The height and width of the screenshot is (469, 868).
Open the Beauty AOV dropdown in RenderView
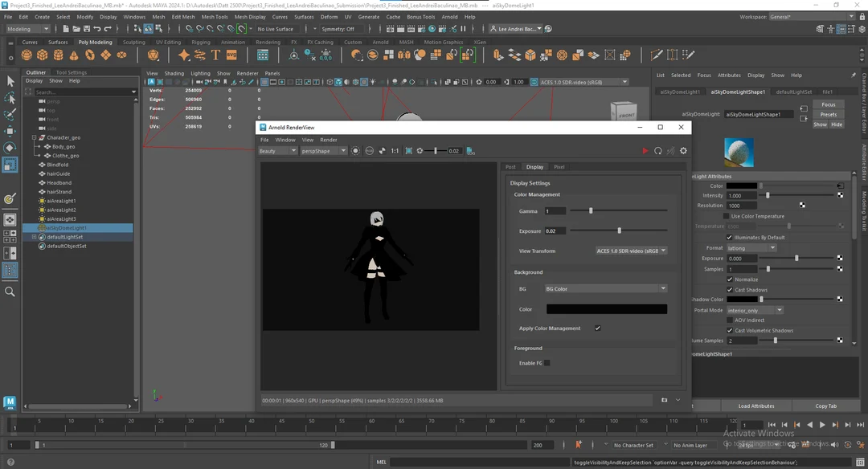277,150
